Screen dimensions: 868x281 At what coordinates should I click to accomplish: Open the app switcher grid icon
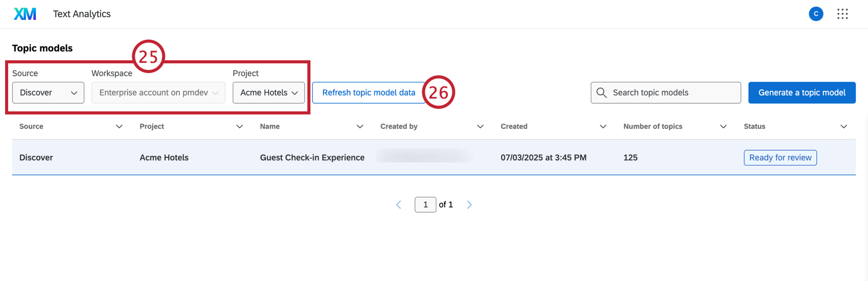(x=842, y=14)
